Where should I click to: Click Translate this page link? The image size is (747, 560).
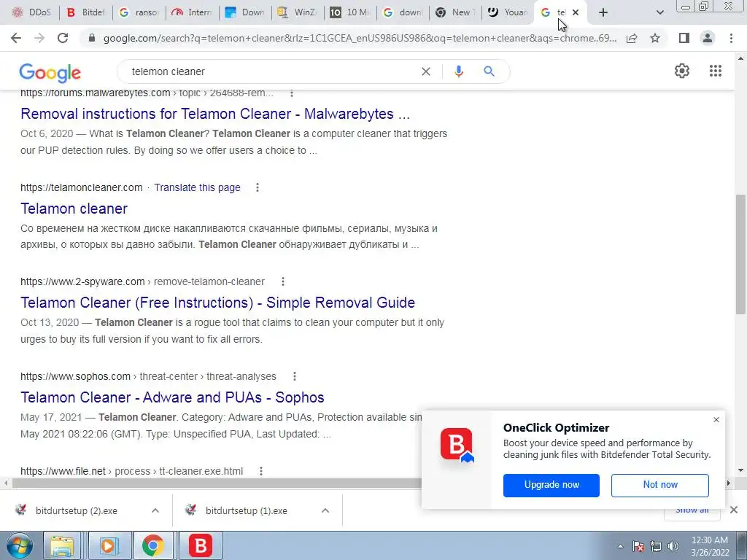(197, 187)
